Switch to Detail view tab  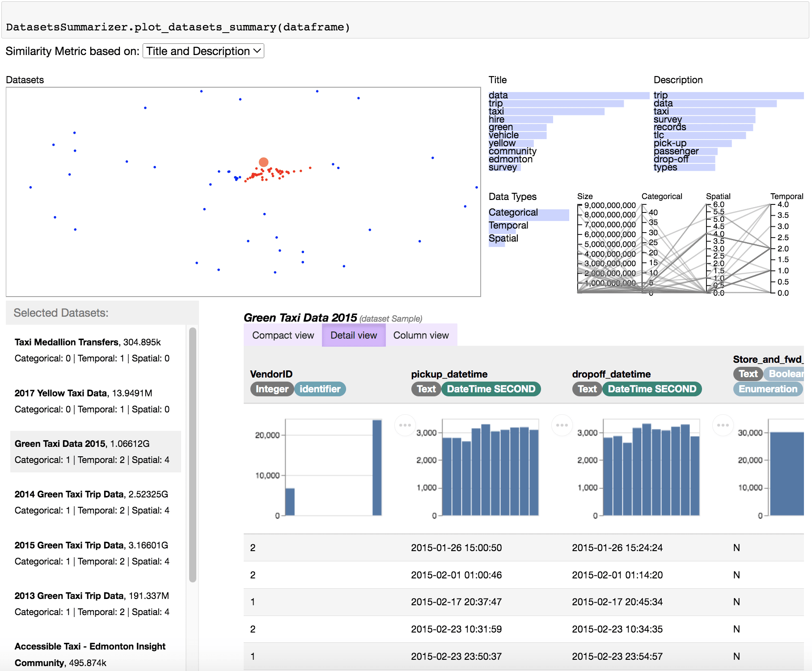(354, 335)
